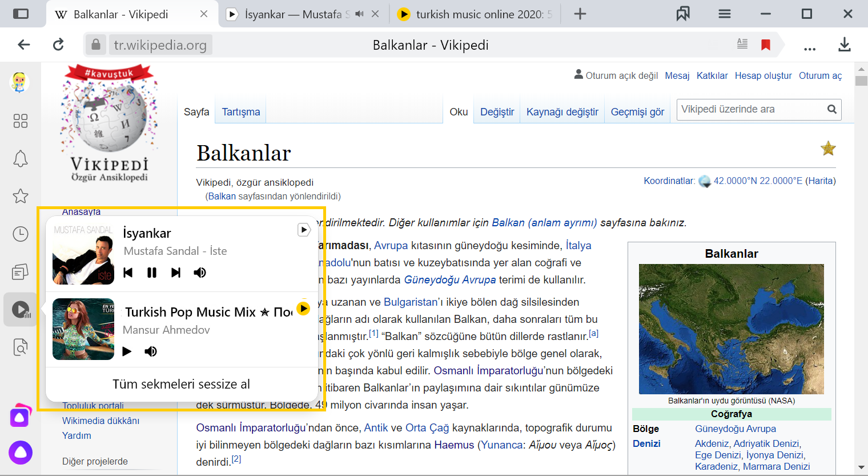Click the red bookmark icon

tap(766, 45)
